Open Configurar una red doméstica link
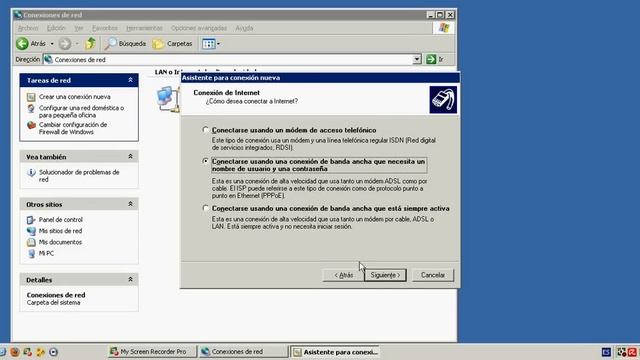Image resolution: width=640 pixels, height=360 pixels. point(81,111)
